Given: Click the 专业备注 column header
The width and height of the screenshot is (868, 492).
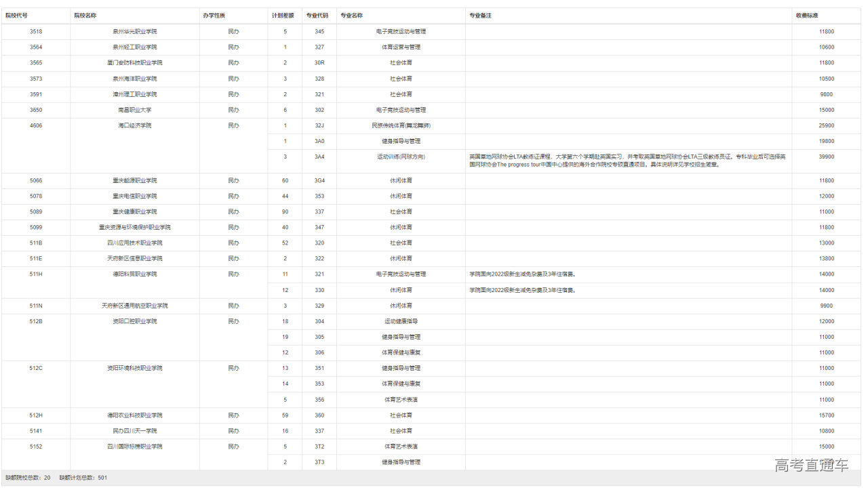Looking at the screenshot, I should [x=481, y=15].
